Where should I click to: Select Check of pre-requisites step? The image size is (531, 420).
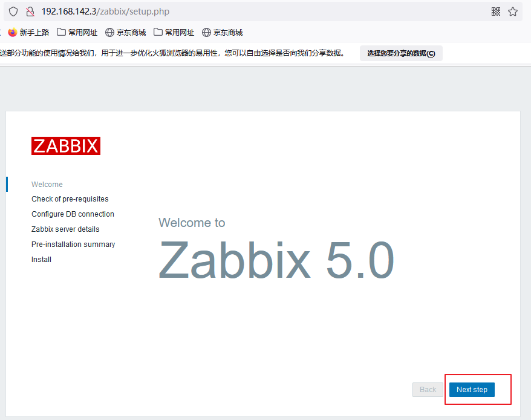(70, 199)
